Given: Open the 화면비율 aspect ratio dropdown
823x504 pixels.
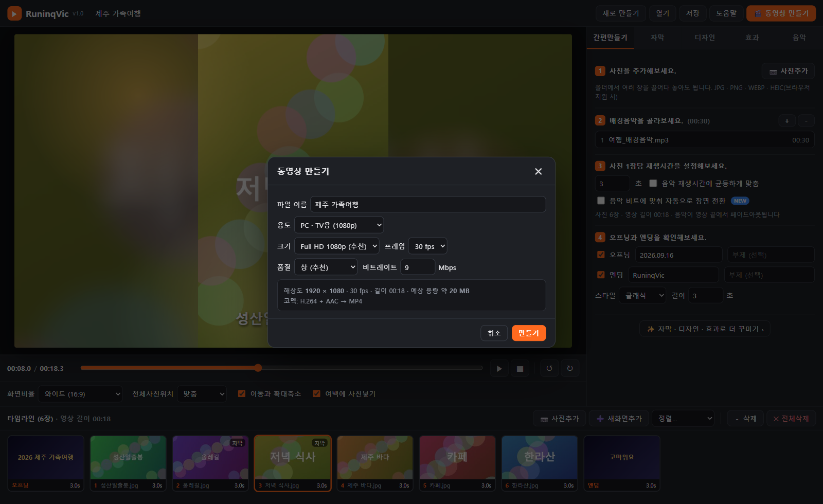Looking at the screenshot, I should (x=81, y=394).
